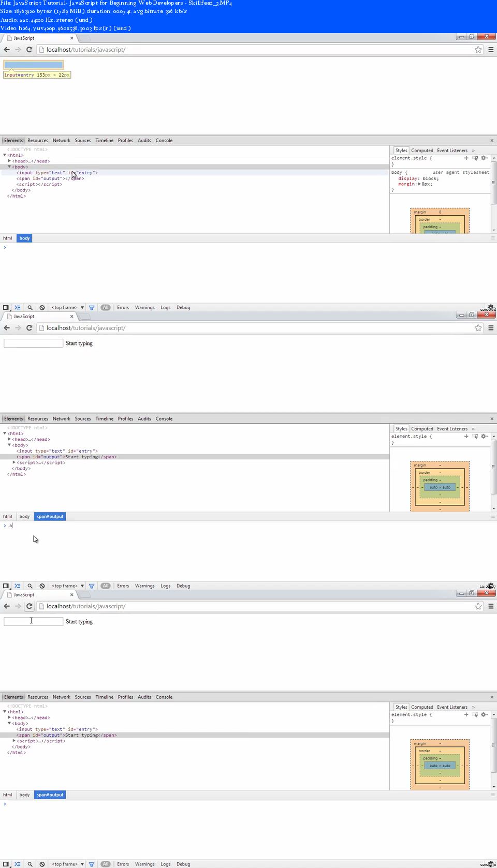Click the gear icon in bottom frame Styles pane
The image size is (497, 868).
pos(484,715)
